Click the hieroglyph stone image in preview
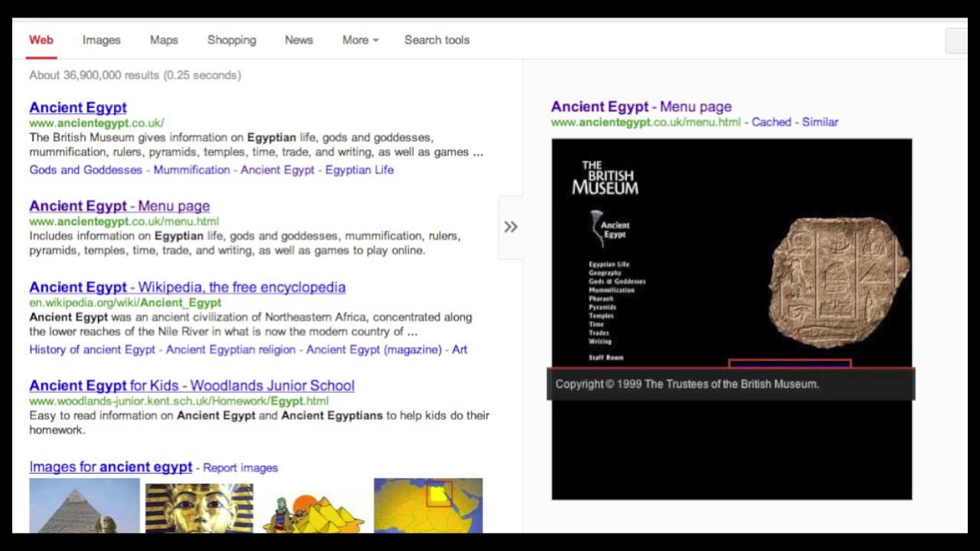 838,283
